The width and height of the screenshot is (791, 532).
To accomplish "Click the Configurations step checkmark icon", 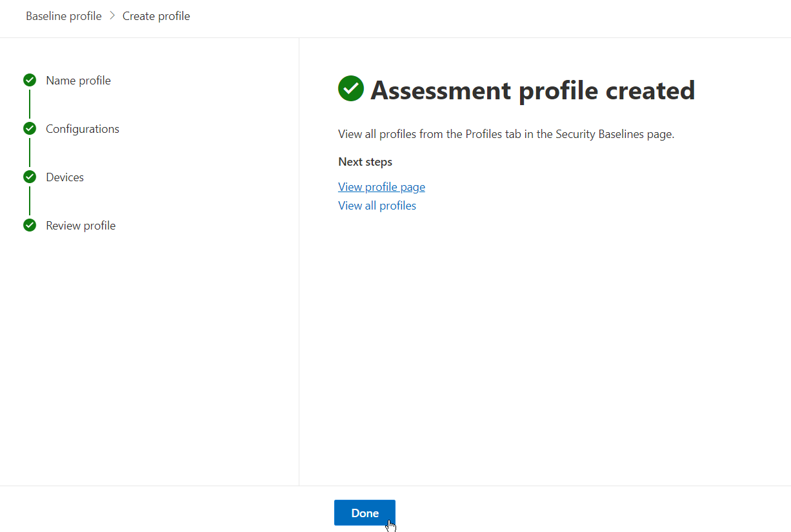I will (30, 128).
